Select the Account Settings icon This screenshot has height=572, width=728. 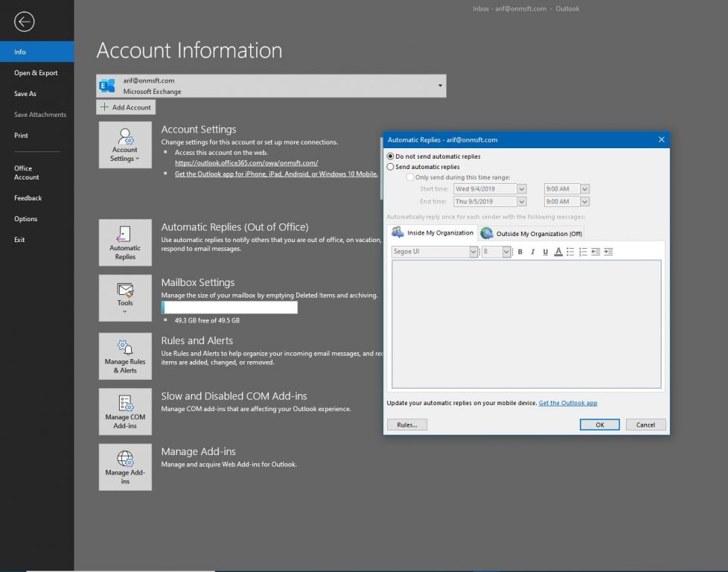click(x=125, y=144)
